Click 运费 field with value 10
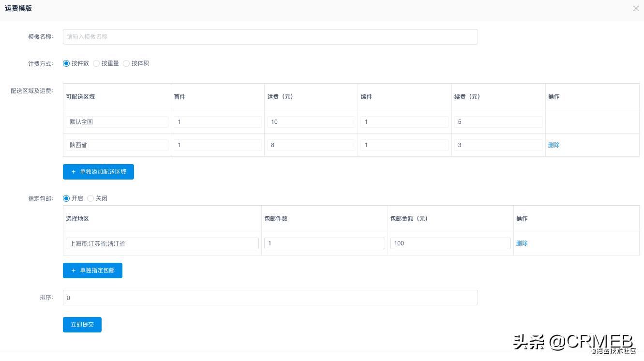Viewport: 644px width, 361px height. pos(311,122)
